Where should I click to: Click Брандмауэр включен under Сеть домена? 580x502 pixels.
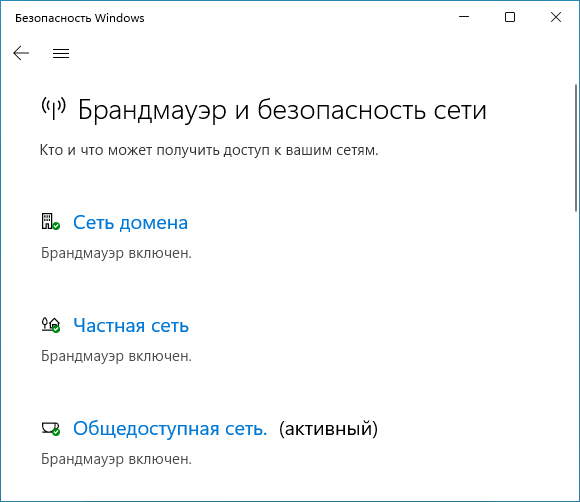coord(116,253)
